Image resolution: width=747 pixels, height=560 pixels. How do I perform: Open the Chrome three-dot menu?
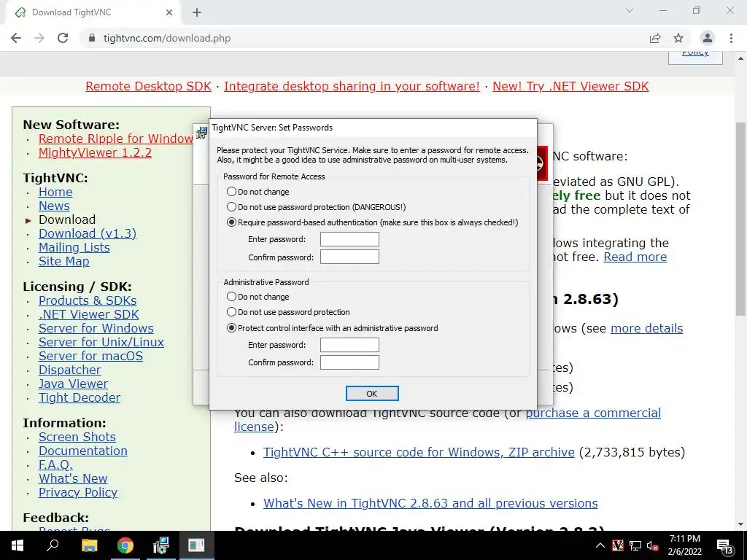[x=731, y=38]
